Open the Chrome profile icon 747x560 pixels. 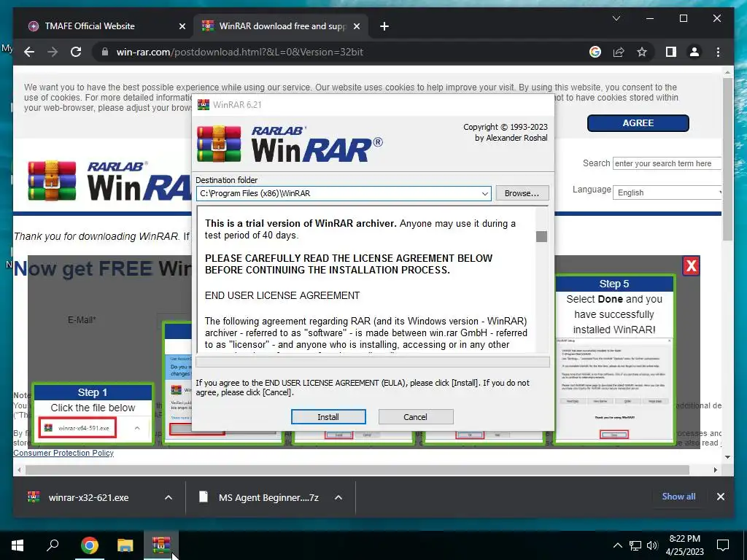(x=694, y=52)
